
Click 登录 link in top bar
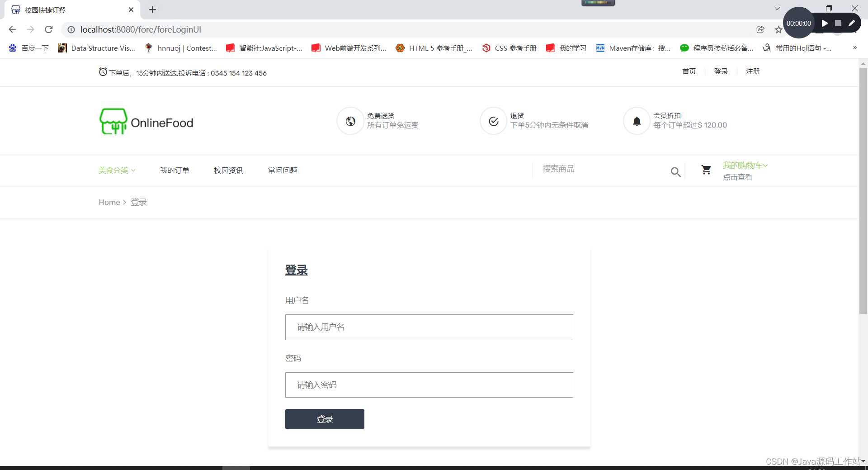721,71
